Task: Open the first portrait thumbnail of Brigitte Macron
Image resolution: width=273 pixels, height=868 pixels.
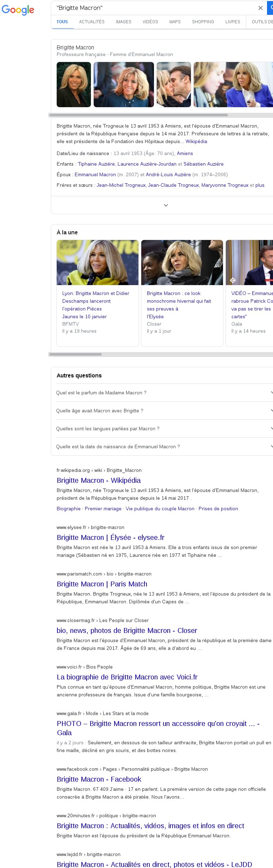Action: (x=74, y=85)
